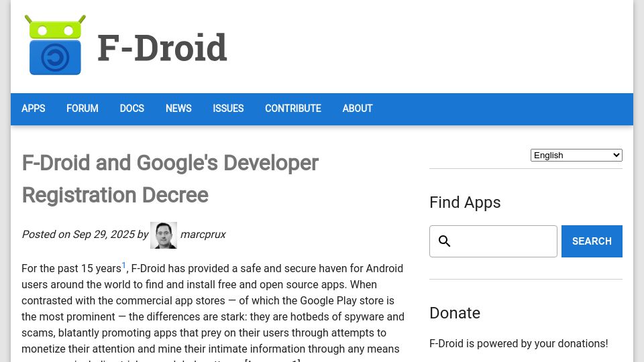
Task: Open the ISSUES navigation item
Action: pyautogui.click(x=228, y=109)
